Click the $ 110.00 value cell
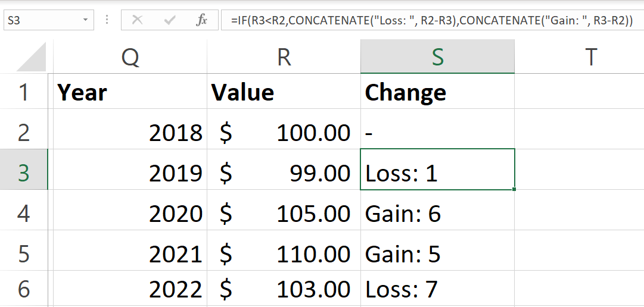Image resolution: width=644 pixels, height=307 pixels. (284, 250)
